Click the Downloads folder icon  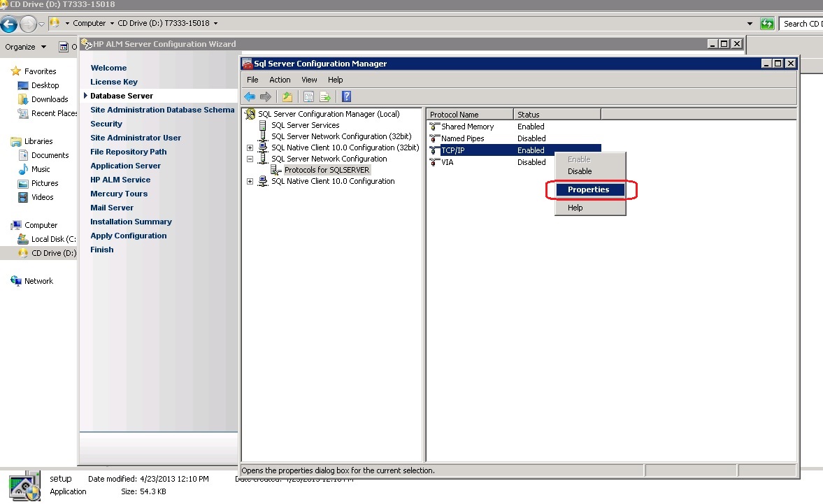23,99
